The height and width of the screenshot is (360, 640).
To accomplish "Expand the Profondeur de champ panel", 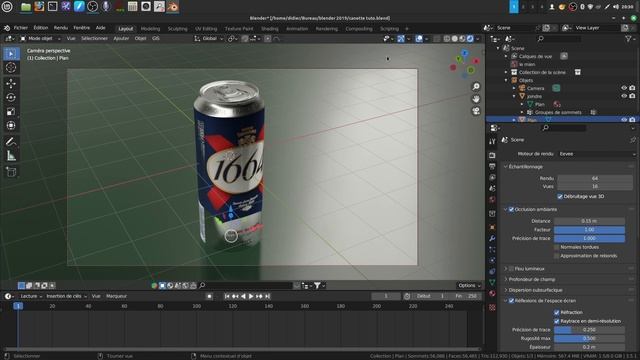I will coord(532,280).
